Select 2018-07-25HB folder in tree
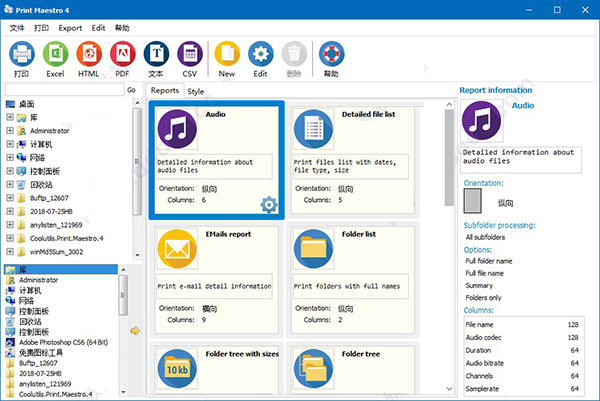 coord(51,211)
